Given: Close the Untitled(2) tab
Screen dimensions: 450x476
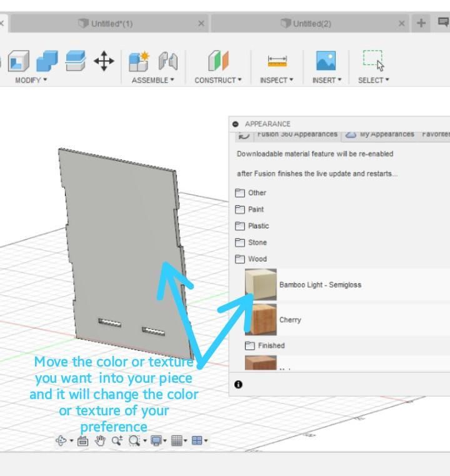Looking at the screenshot, I should pos(401,23).
